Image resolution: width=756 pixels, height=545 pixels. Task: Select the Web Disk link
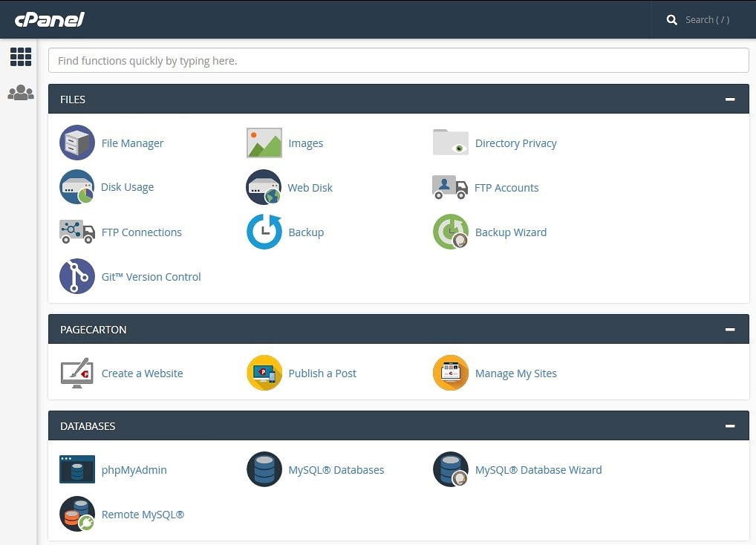tap(310, 187)
